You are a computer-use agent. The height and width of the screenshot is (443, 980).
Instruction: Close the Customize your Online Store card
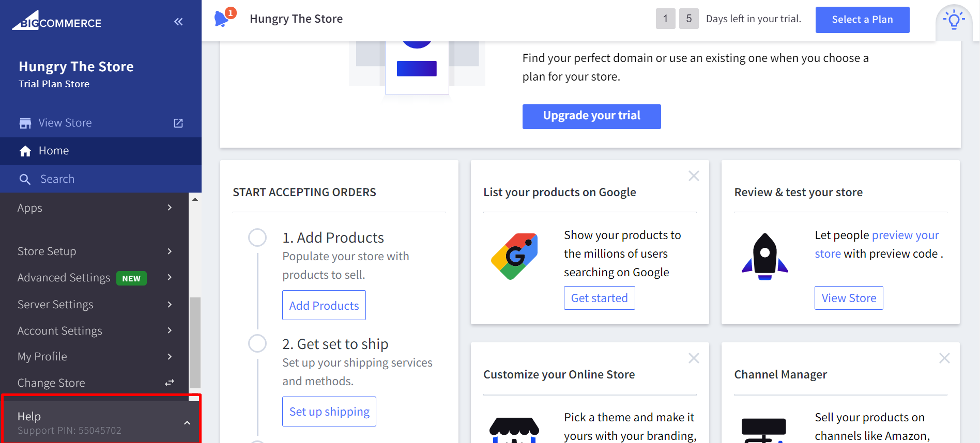[x=694, y=358]
